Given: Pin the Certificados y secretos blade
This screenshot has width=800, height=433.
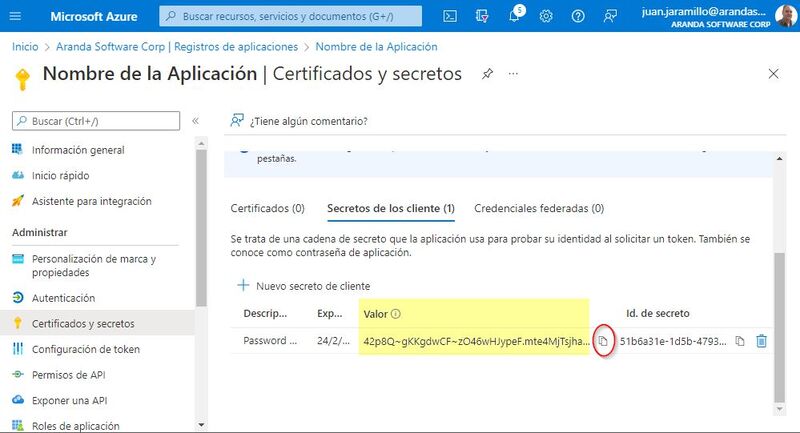Looking at the screenshot, I should pos(487,74).
